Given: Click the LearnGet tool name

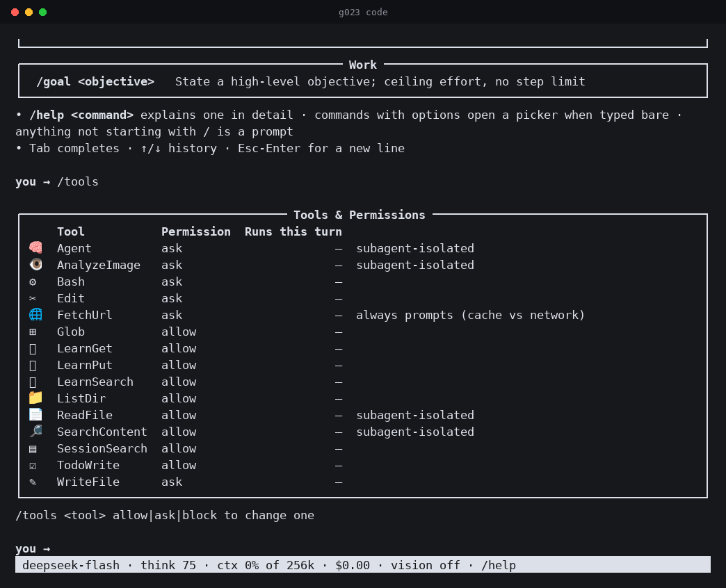Looking at the screenshot, I should click(x=85, y=348).
